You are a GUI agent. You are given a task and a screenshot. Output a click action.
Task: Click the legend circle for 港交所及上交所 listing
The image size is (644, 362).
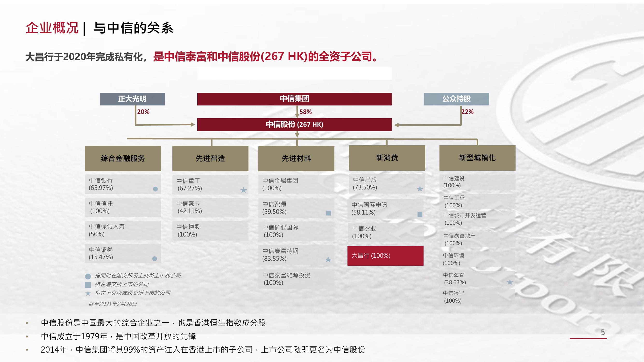(88, 276)
